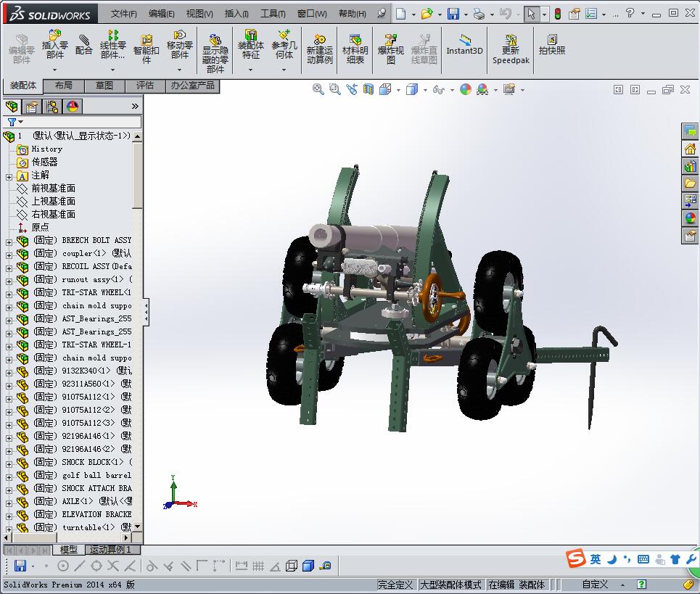Click the Save icon in top toolbar
The height and width of the screenshot is (594, 700).
point(453,14)
